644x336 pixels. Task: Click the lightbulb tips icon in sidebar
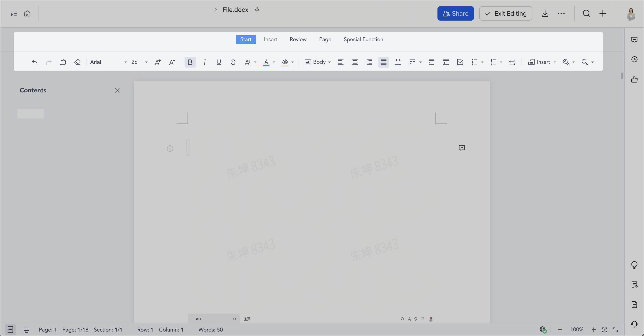pos(634,265)
